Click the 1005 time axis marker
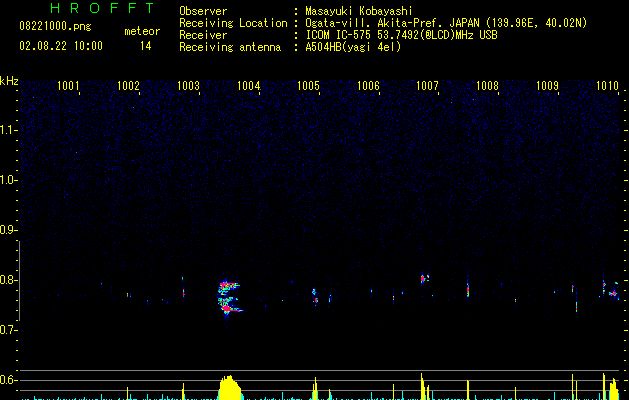This screenshot has height=400, width=629. click(308, 86)
